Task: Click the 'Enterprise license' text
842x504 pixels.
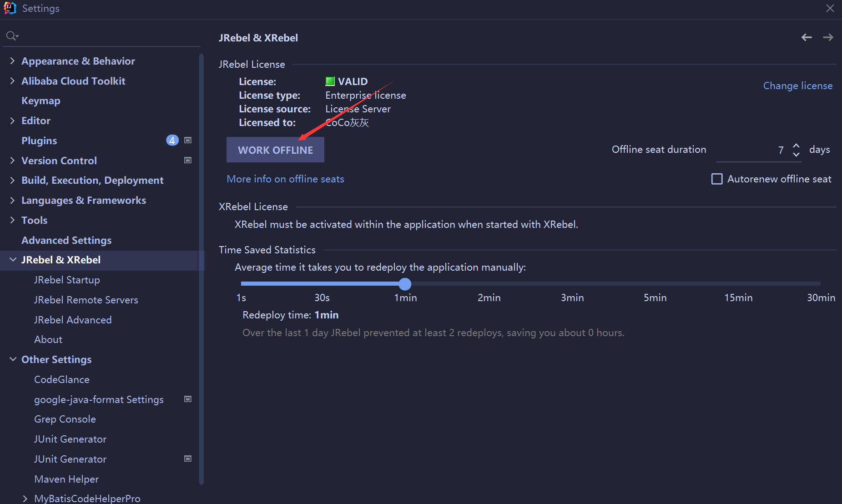Action: pyautogui.click(x=366, y=95)
